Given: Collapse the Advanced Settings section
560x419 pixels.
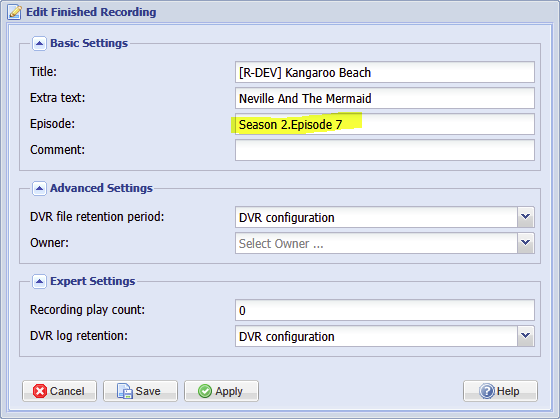Looking at the screenshot, I should tap(39, 188).
